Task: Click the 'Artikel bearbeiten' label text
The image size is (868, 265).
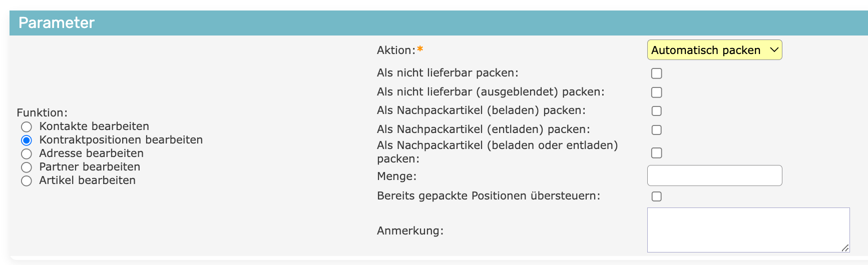Action: 88,180
